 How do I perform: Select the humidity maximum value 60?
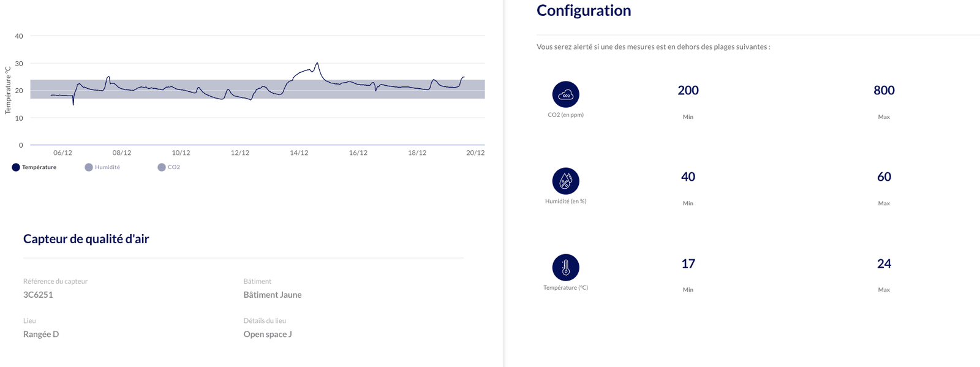point(884,176)
